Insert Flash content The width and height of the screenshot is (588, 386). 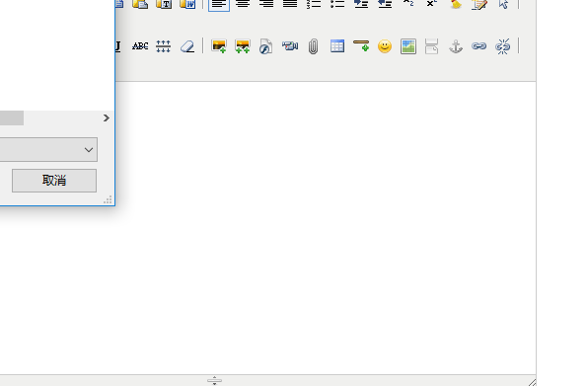click(265, 46)
